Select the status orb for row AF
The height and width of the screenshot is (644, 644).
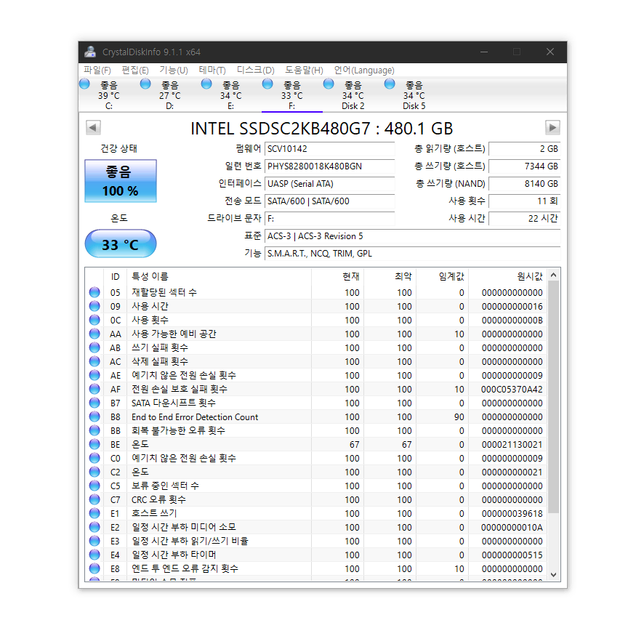[94, 389]
